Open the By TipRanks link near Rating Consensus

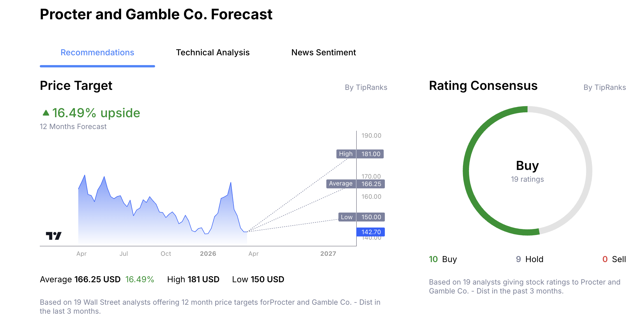tap(604, 87)
